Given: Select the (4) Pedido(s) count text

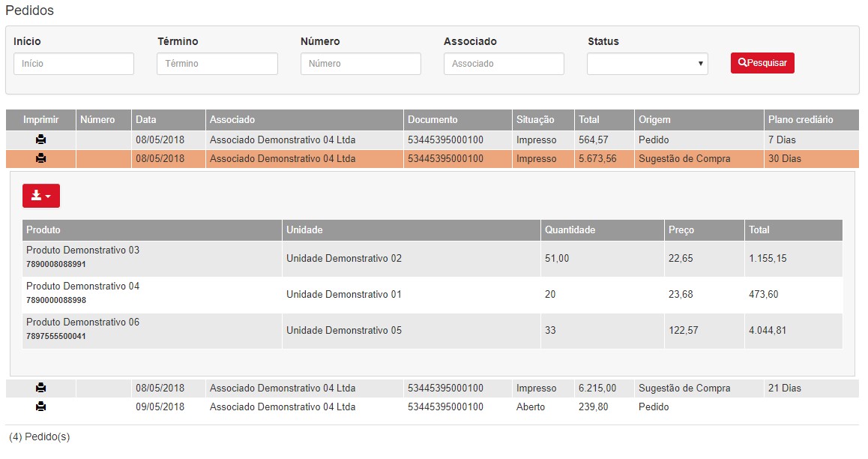Looking at the screenshot, I should pos(39,436).
